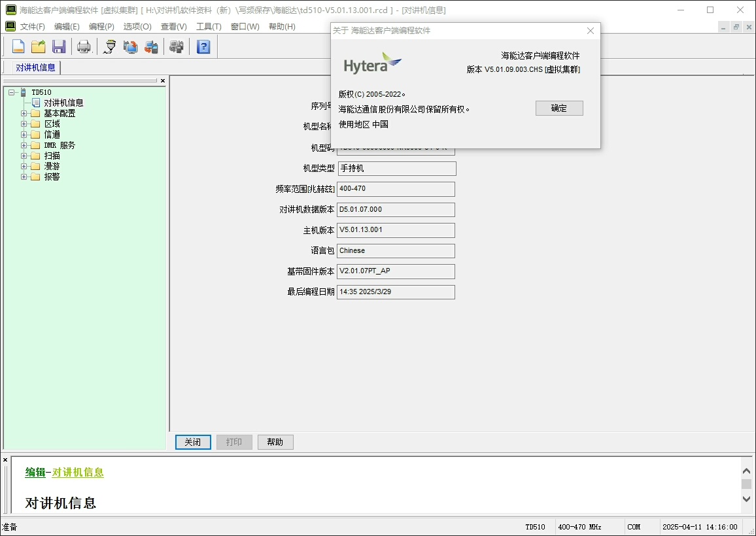Open Help with the blue question mark icon
This screenshot has height=536, width=756.
203,46
